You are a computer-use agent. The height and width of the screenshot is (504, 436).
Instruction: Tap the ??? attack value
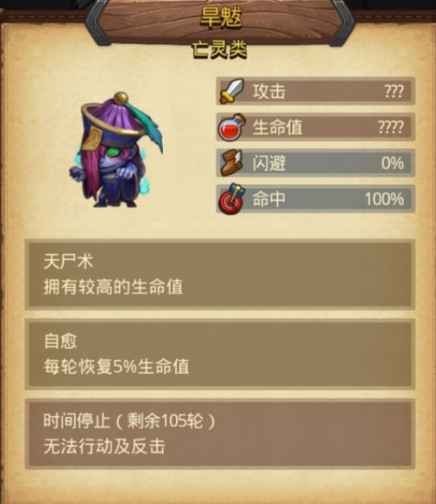pos(394,91)
